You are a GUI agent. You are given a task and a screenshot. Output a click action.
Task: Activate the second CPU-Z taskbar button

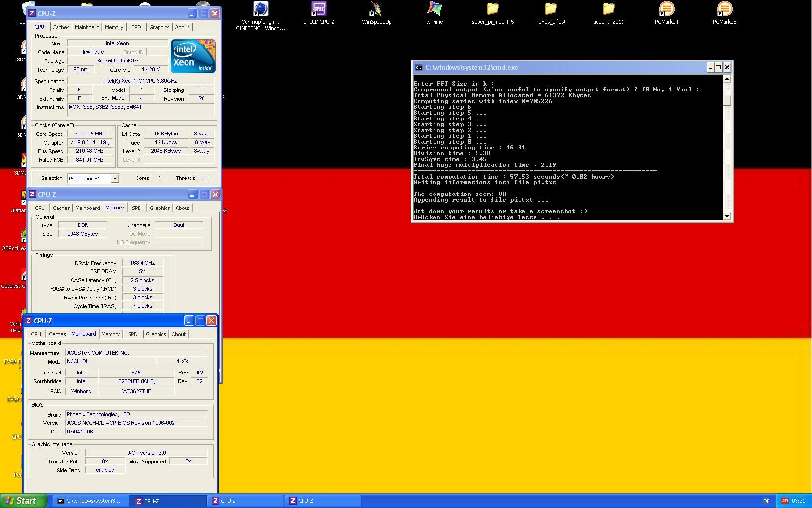click(x=246, y=501)
